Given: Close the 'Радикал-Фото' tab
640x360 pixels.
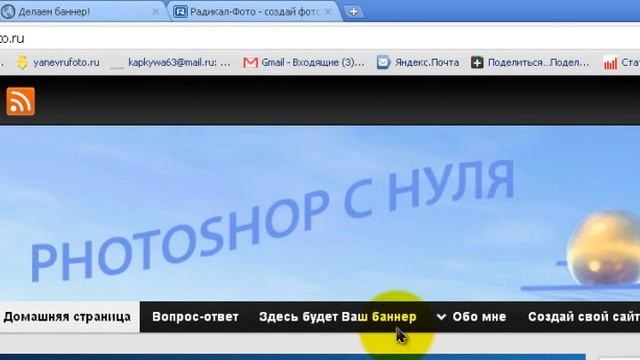Looking at the screenshot, I should [x=328, y=12].
